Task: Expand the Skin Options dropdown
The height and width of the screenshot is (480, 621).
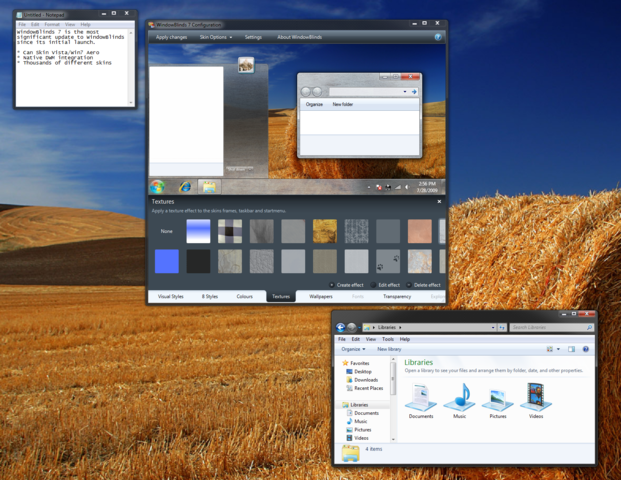Action: click(216, 37)
